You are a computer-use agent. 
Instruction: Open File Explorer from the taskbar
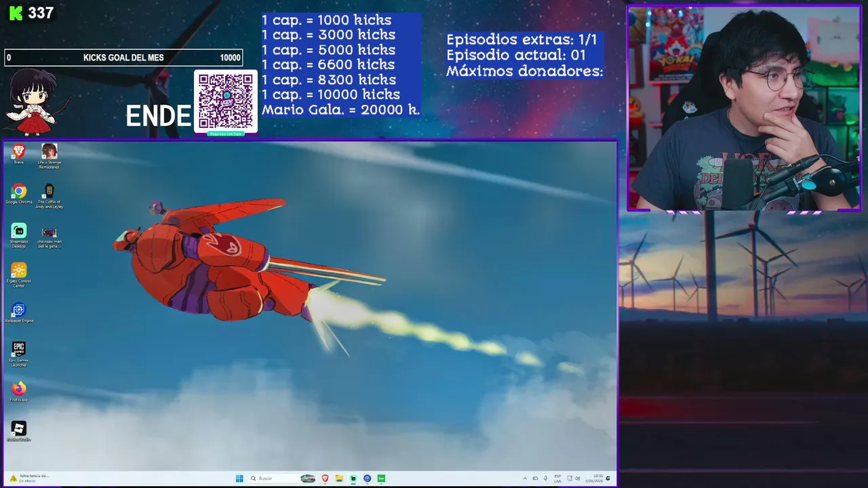[339, 479]
